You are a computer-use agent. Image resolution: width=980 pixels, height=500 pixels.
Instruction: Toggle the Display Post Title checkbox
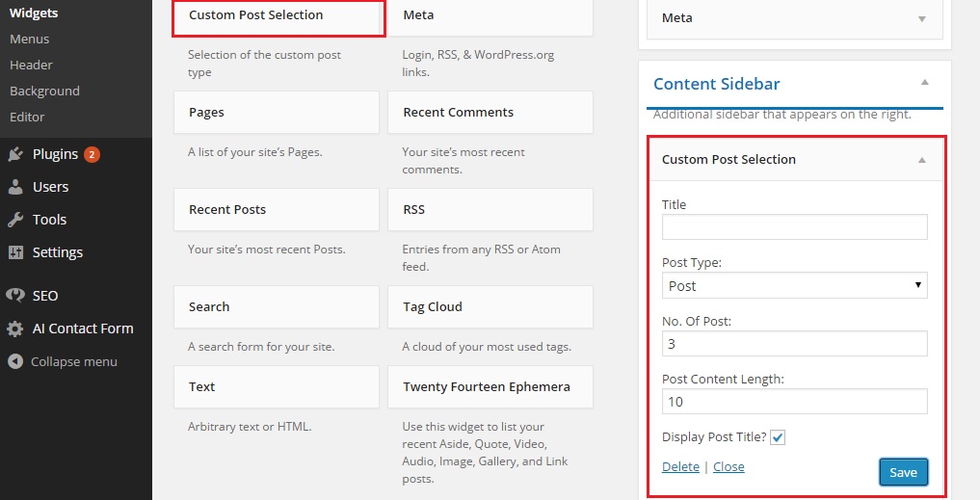[x=778, y=437]
